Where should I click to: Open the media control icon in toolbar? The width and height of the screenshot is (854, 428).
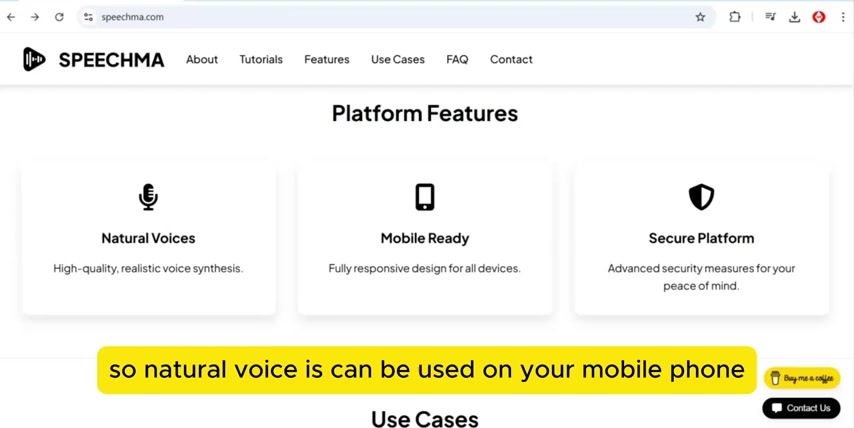(x=770, y=17)
